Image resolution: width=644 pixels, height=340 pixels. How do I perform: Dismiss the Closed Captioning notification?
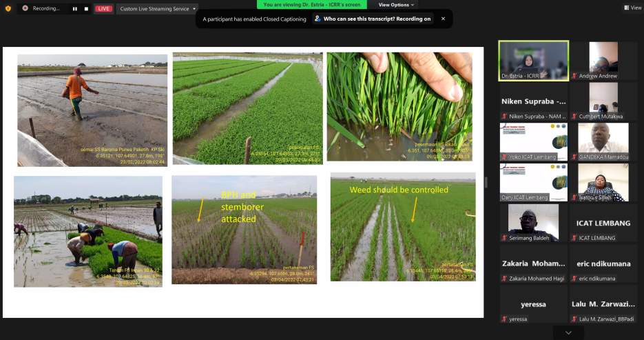click(443, 19)
